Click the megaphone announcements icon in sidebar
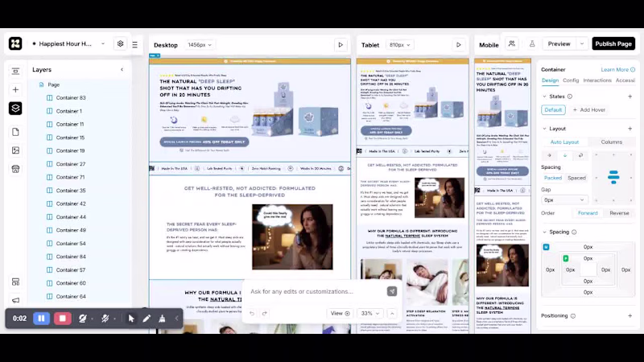Image resolution: width=644 pixels, height=362 pixels. click(15, 300)
